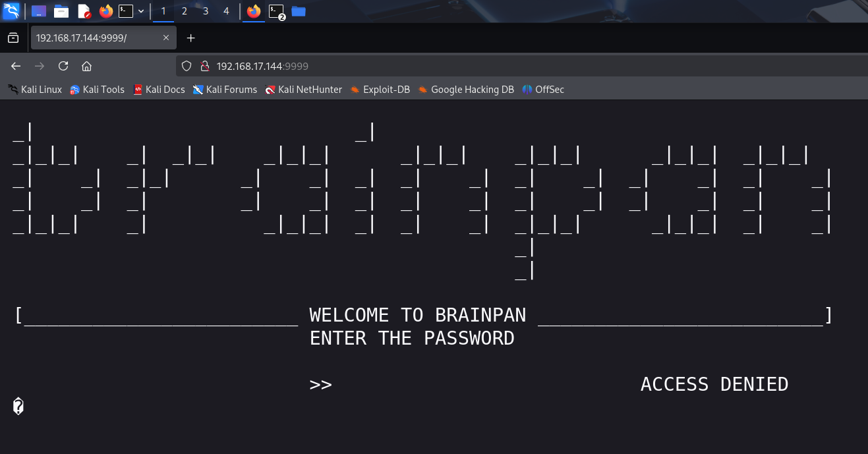868x454 pixels.
Task: Click the insecure connection padlock icon
Action: 204,66
